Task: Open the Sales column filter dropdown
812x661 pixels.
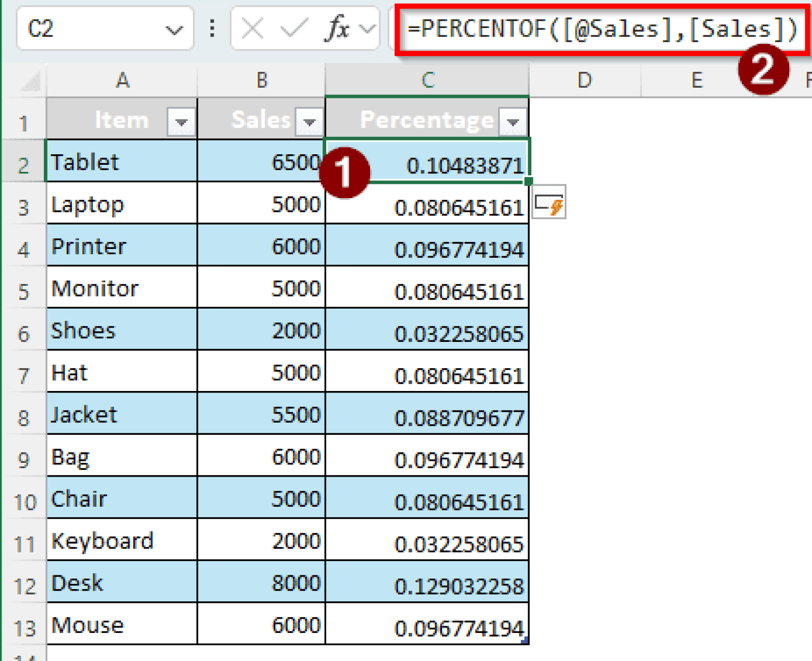Action: click(310, 120)
